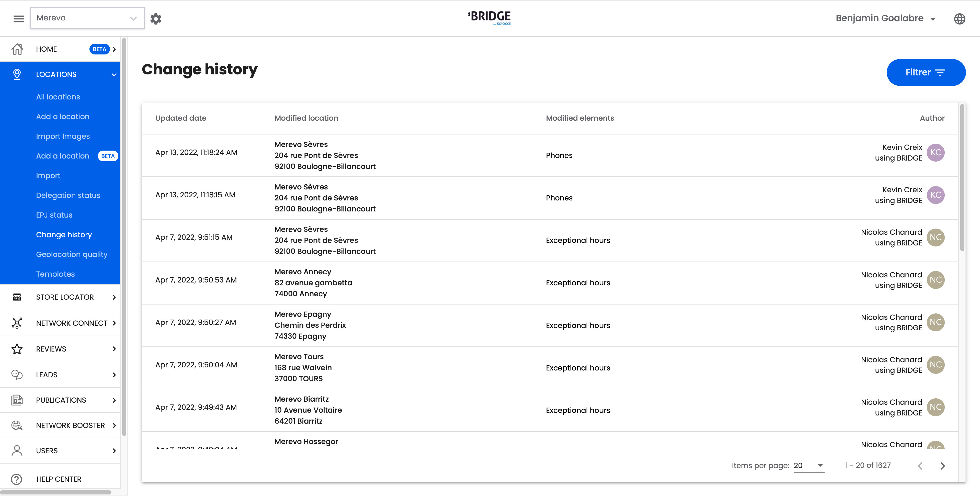Click the Home house icon

click(x=17, y=49)
